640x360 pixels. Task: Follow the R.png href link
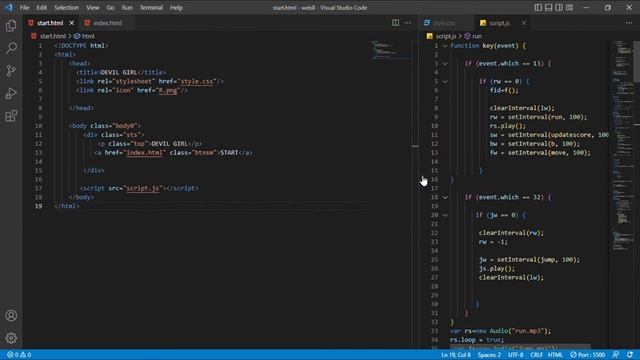168,90
